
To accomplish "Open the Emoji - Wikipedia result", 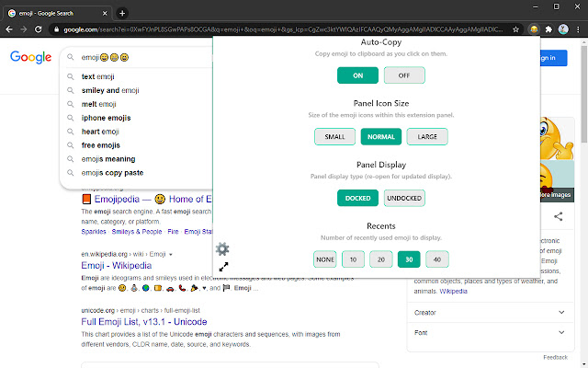I will coord(117,266).
